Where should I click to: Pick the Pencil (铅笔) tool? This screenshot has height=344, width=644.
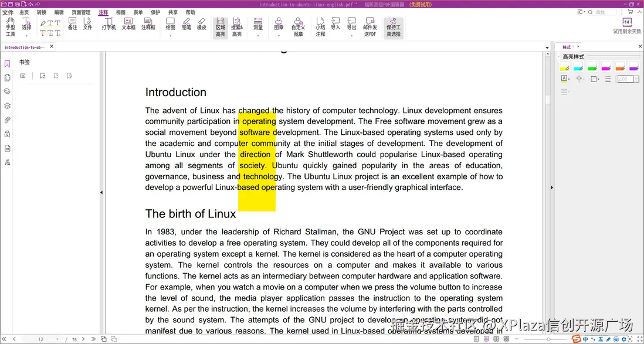click(187, 24)
